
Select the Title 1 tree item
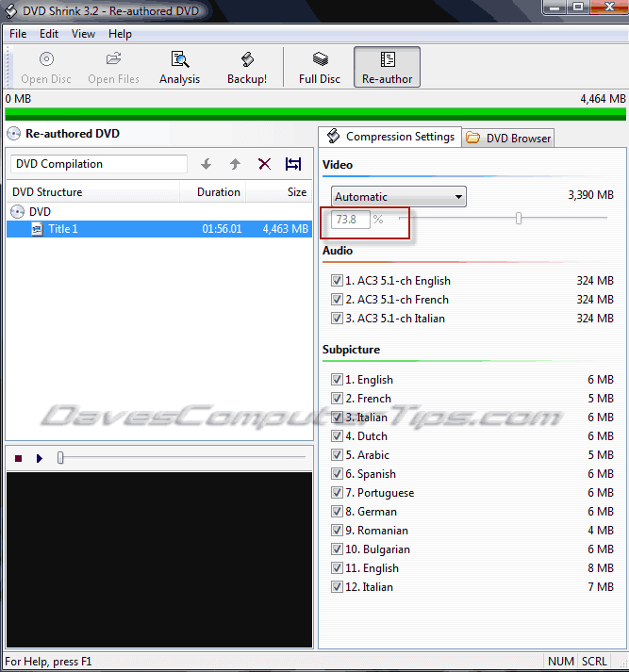tap(62, 229)
